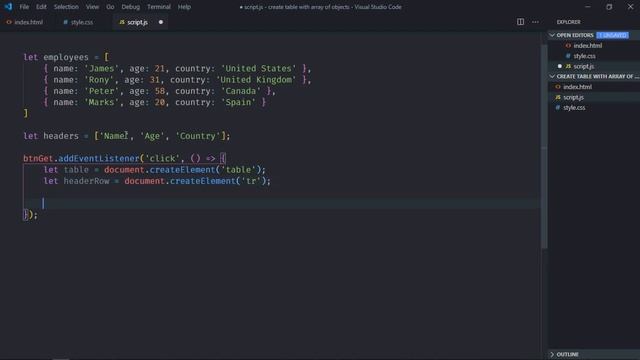Click the 'headerRow' variable name
The width and height of the screenshot is (640, 360).
[x=87, y=181]
